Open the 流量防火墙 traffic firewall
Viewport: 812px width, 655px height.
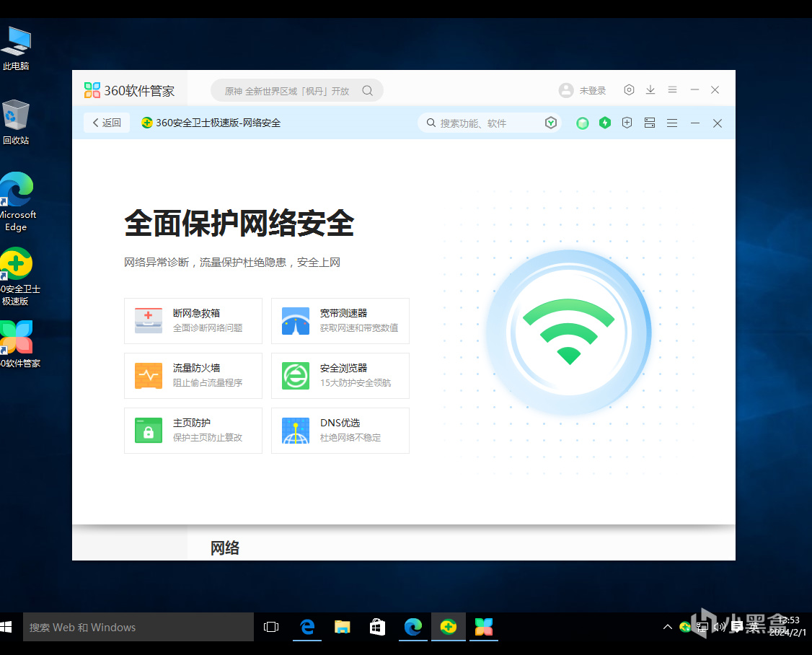pyautogui.click(x=193, y=376)
